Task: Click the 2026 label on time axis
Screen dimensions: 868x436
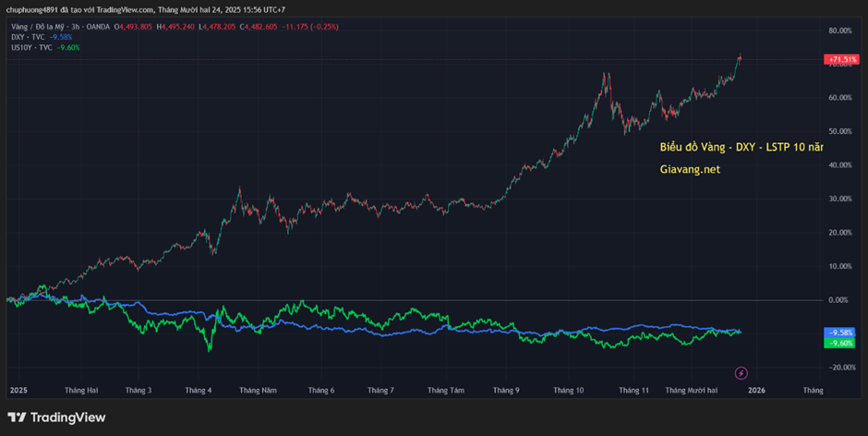Action: [x=755, y=391]
